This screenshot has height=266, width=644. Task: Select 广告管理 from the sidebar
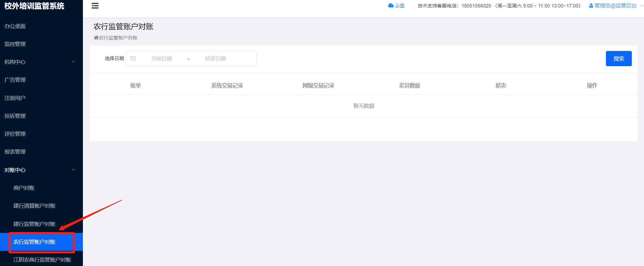(x=15, y=80)
